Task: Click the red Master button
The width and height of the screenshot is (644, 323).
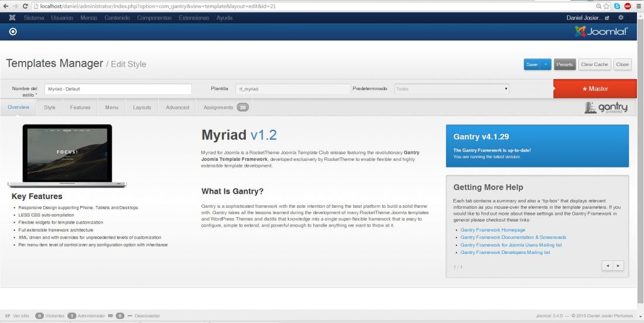Action: pyautogui.click(x=595, y=89)
